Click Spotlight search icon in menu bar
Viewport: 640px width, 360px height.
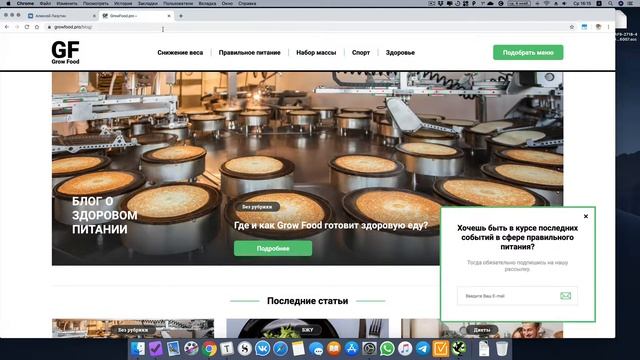click(x=610, y=3)
